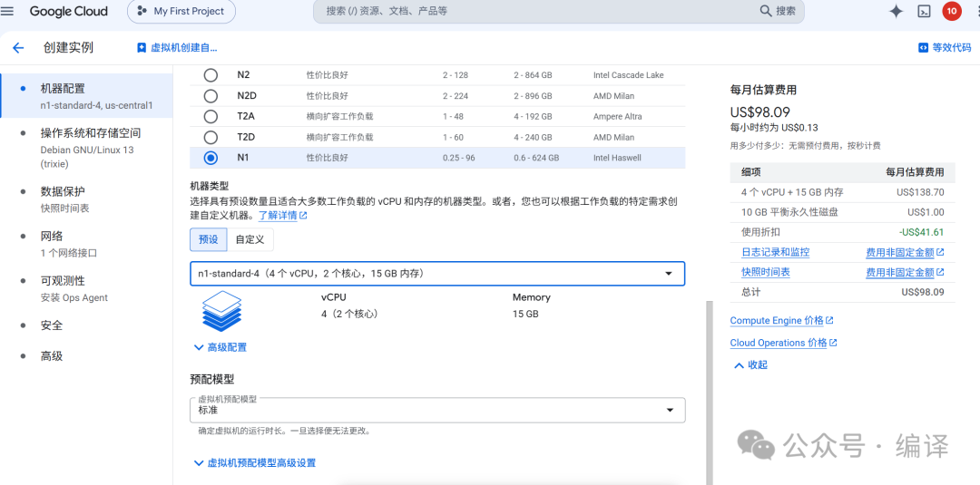Open 机器配置 section in sidebar
The width and height of the screenshot is (980, 485).
pos(86,95)
